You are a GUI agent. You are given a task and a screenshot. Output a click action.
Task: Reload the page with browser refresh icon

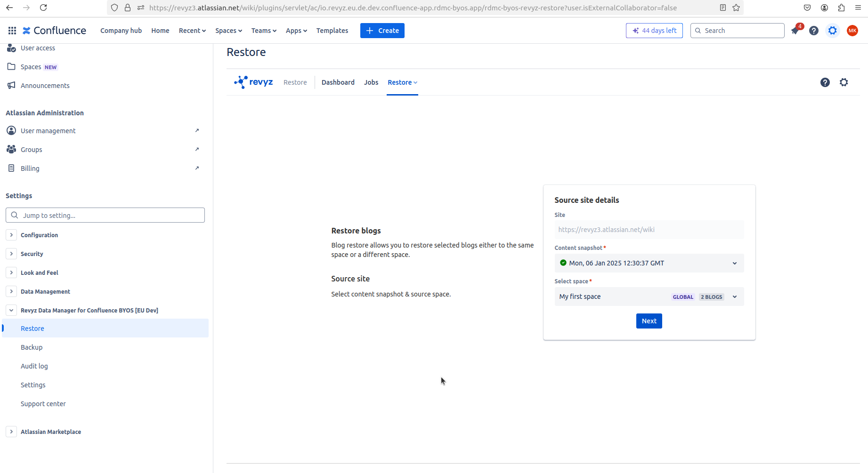43,8
